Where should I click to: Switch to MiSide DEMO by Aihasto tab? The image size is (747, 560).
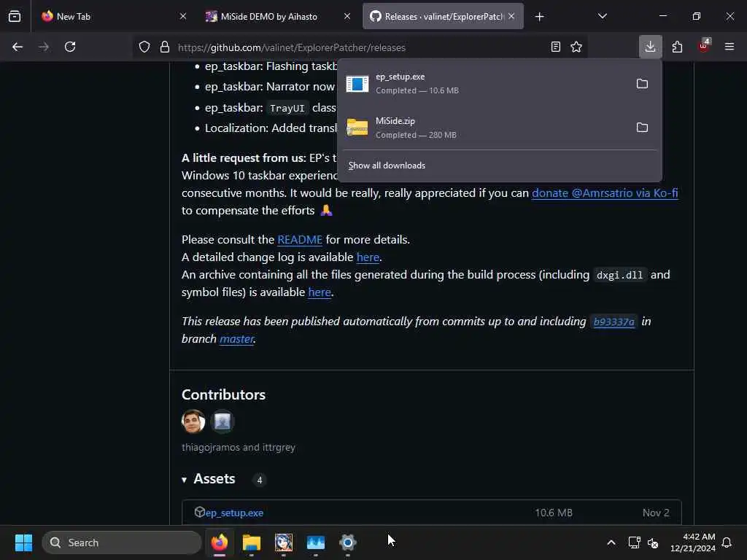278,16
